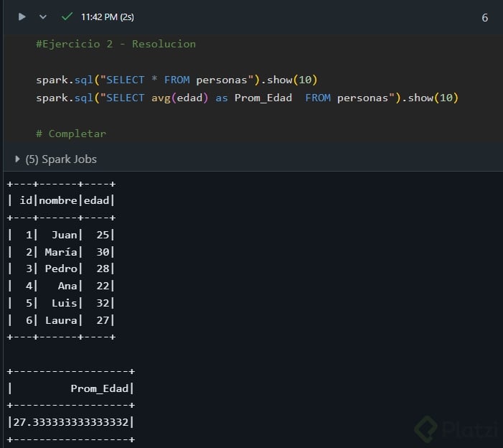Open the run options chevron dropdown
The image size is (503, 448).
click(x=43, y=17)
